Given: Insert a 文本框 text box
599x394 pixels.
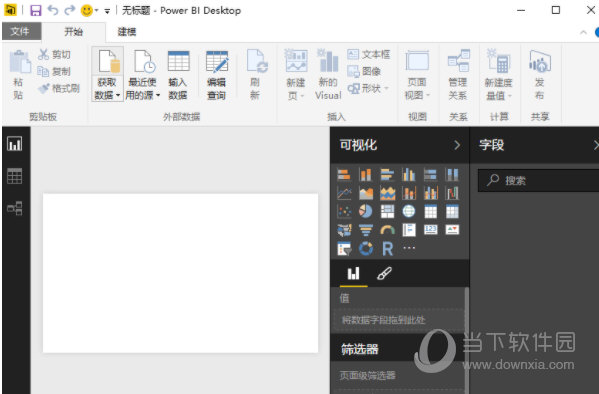Looking at the screenshot, I should click(x=369, y=55).
